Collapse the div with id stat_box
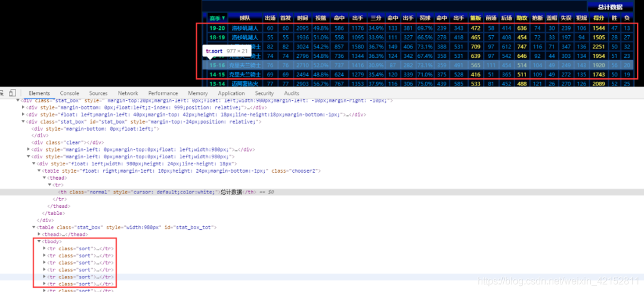 pos(23,122)
